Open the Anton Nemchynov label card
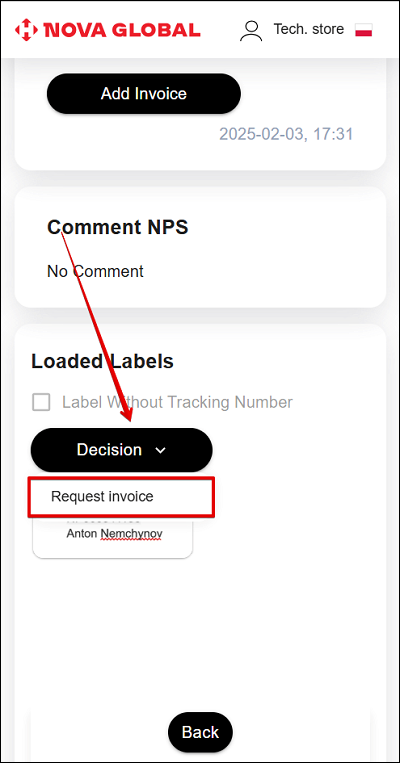Viewport: 400px width, 763px height. pos(112,538)
